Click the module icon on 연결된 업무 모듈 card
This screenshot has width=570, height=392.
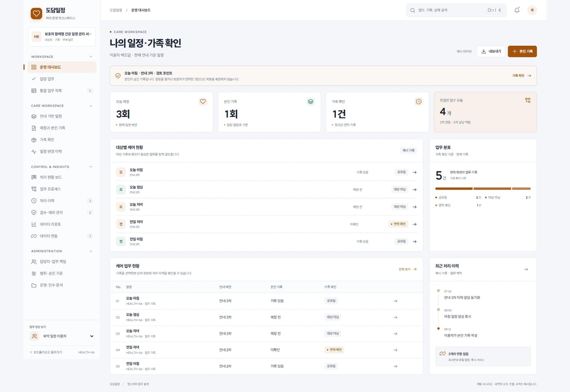pos(528,100)
